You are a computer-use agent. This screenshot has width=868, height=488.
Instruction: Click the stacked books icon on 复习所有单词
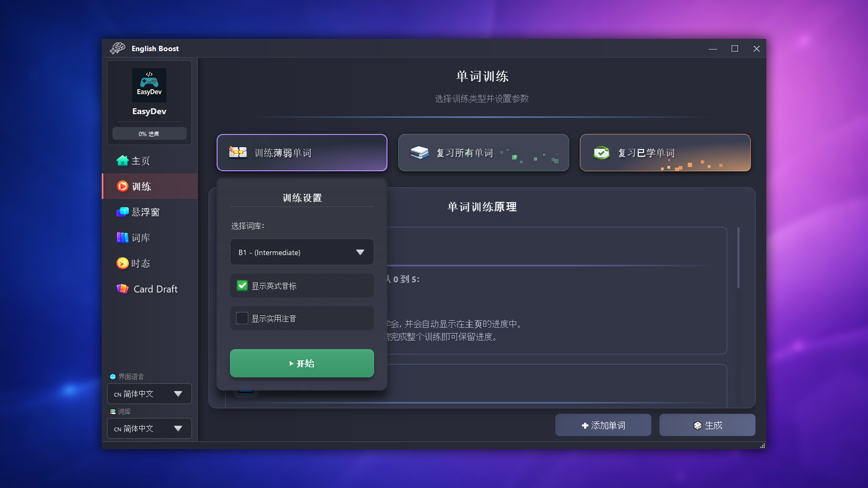(419, 153)
